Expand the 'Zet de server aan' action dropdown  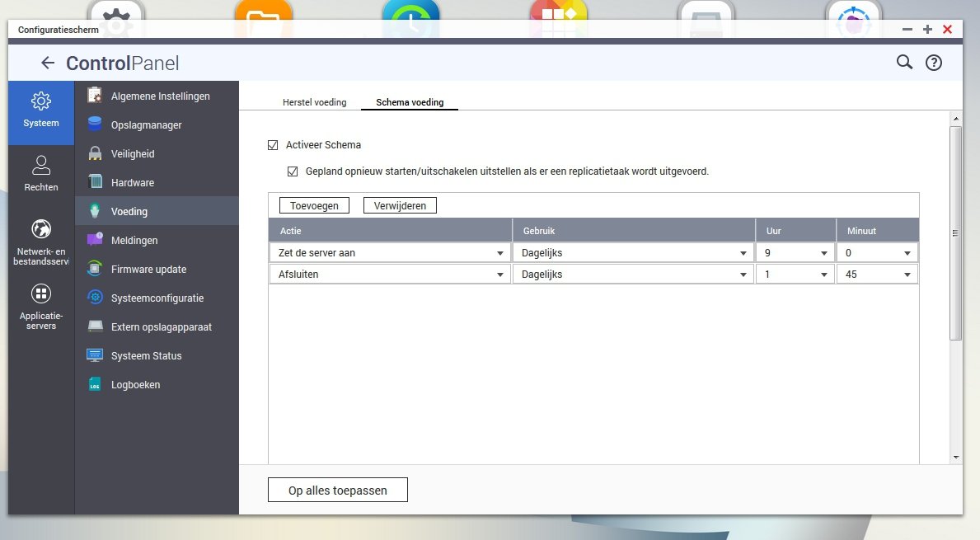390,253
